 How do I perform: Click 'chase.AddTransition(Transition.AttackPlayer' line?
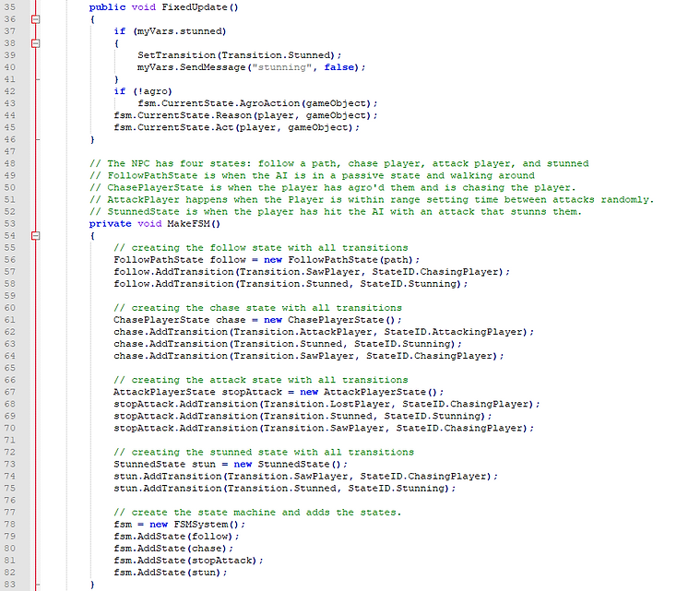pos(324,332)
